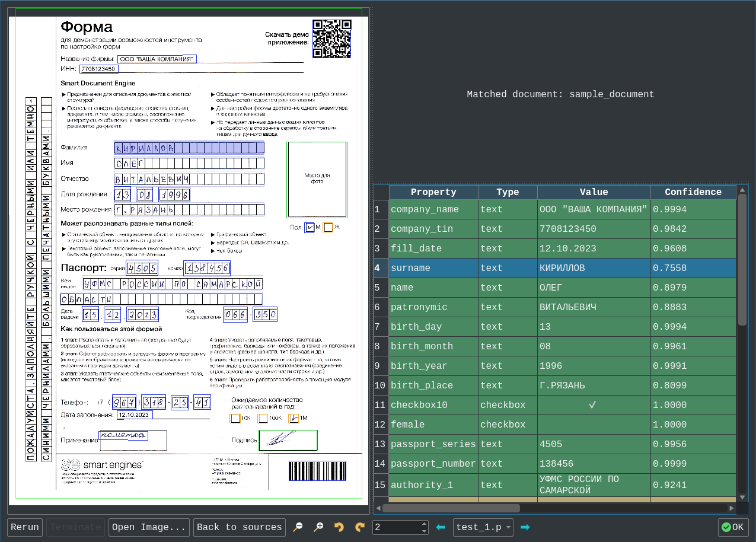756x542 pixels.
Task: Select the female property cell
Action: tap(433, 425)
